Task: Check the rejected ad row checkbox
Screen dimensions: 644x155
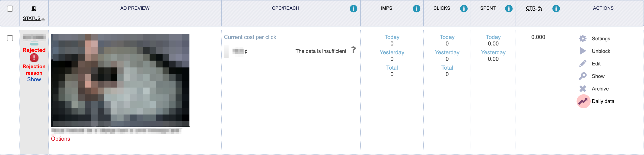Action: click(10, 38)
